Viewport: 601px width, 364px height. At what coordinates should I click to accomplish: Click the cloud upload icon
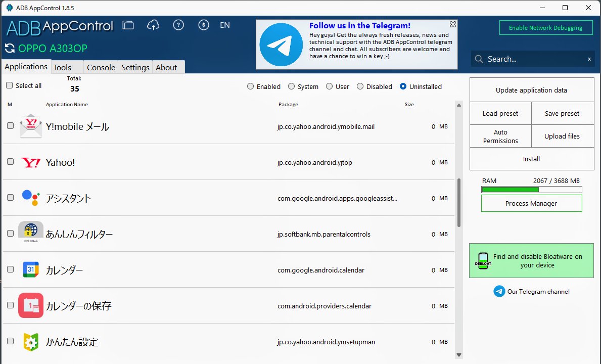coord(153,25)
